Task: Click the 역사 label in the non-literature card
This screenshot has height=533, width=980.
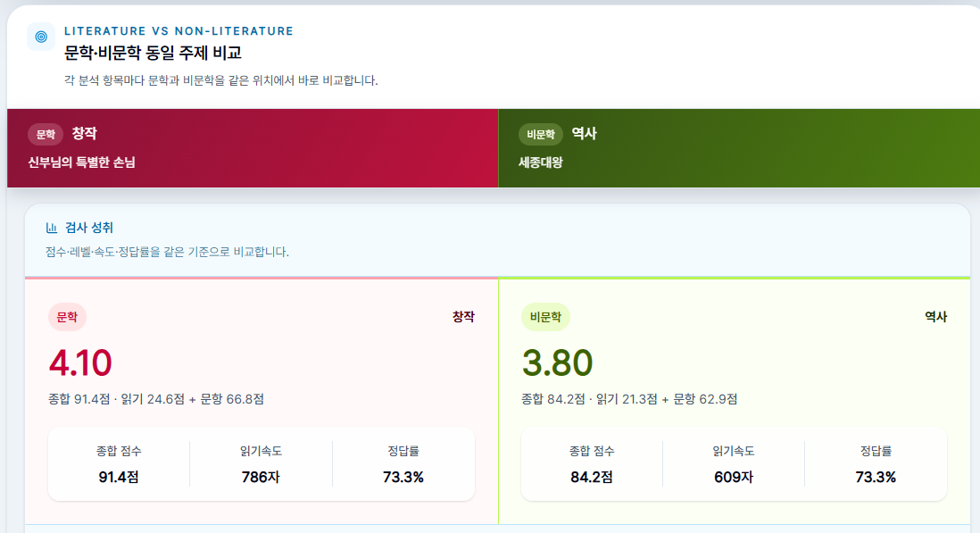Action: point(935,317)
